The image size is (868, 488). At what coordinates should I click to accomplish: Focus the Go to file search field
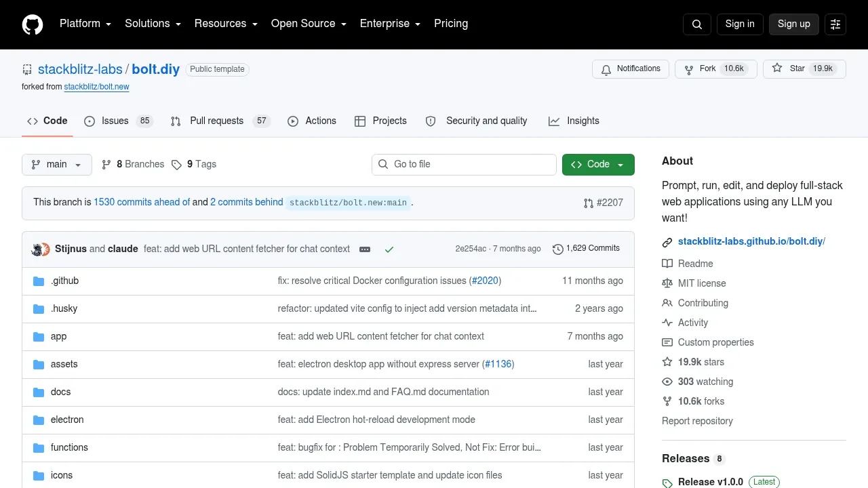(464, 165)
